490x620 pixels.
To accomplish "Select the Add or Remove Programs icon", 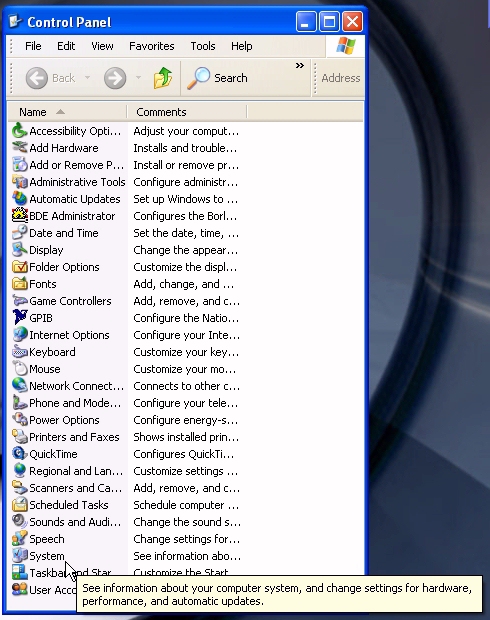I will point(19,165).
